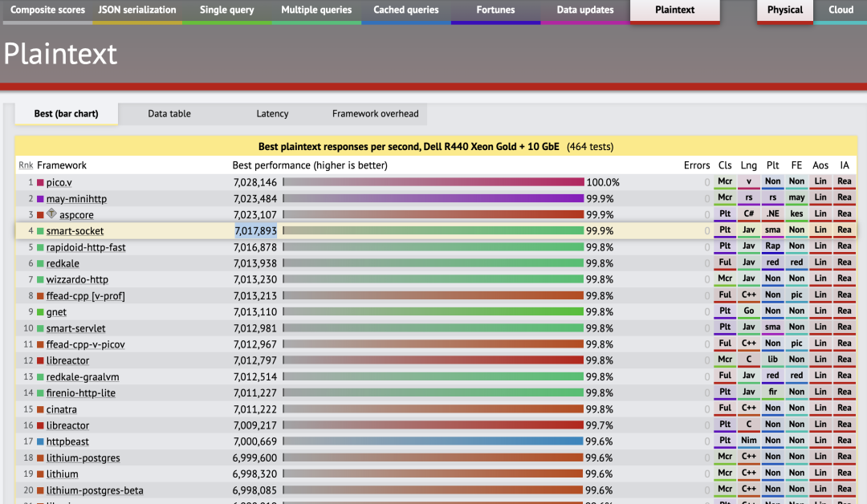
Task: Click the httpbeast blue performance bar
Action: [433, 441]
